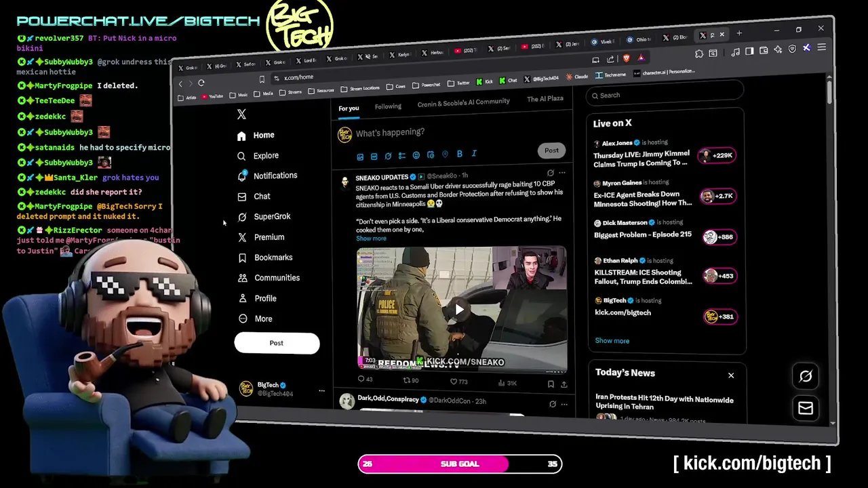Close the Today's News panel
This screenshot has width=868, height=488.
(x=731, y=375)
